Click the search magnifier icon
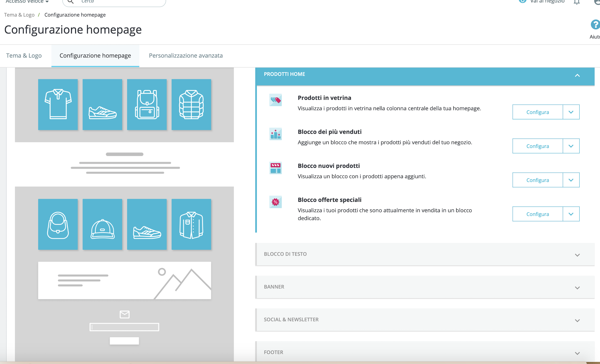 (x=71, y=2)
